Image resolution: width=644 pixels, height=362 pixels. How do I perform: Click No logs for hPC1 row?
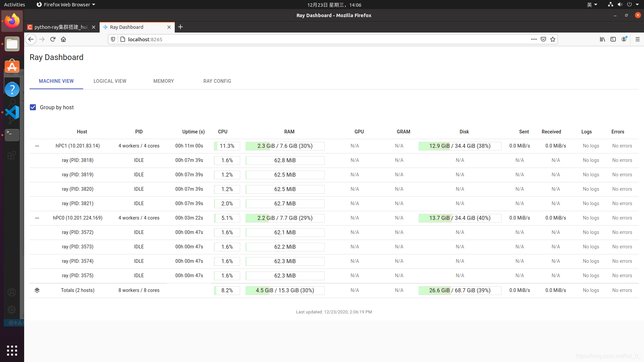click(x=591, y=146)
